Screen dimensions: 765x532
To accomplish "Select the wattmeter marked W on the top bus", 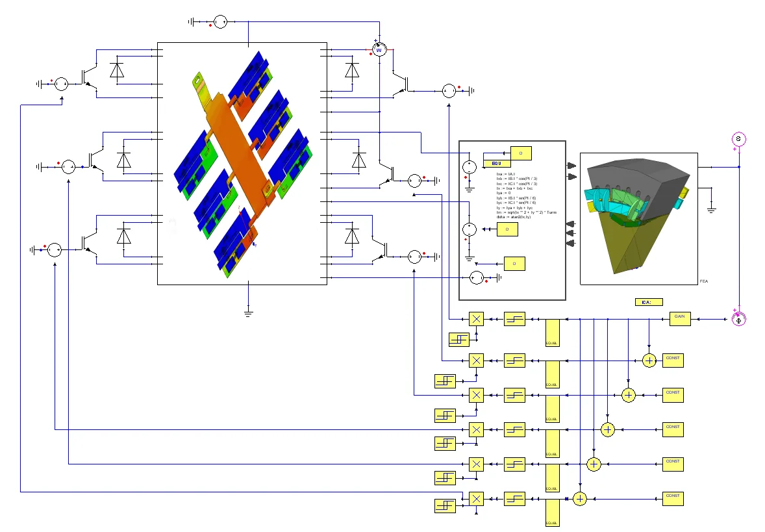I will coord(379,49).
